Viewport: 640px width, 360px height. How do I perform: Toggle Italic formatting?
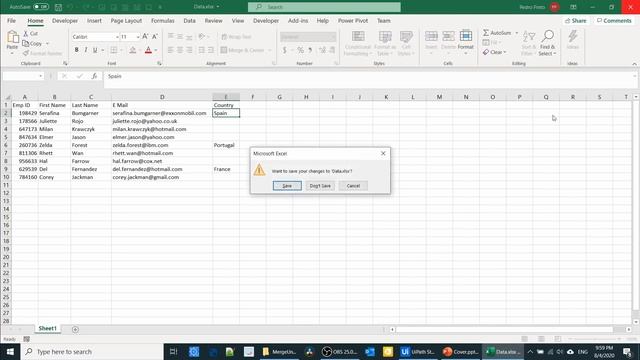point(86,50)
